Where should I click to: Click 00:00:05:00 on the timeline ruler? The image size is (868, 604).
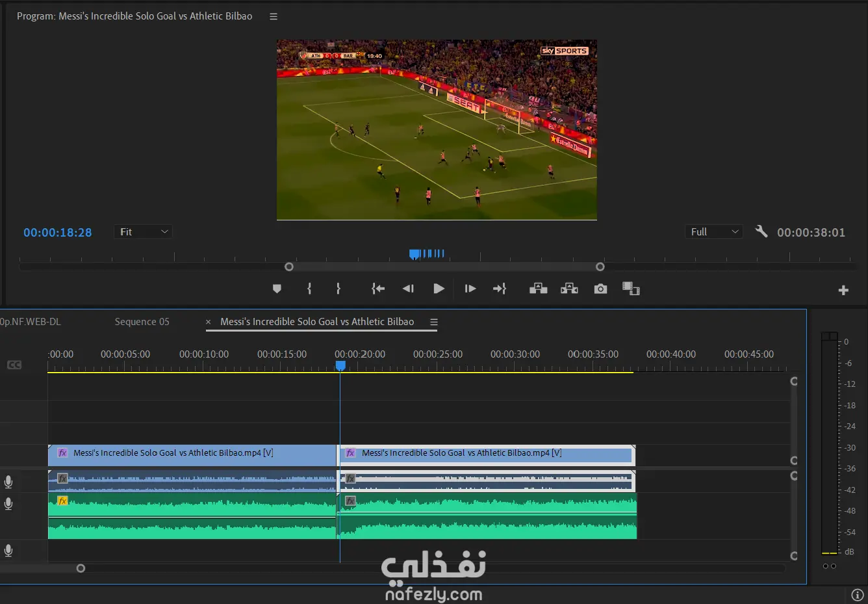[x=125, y=354]
